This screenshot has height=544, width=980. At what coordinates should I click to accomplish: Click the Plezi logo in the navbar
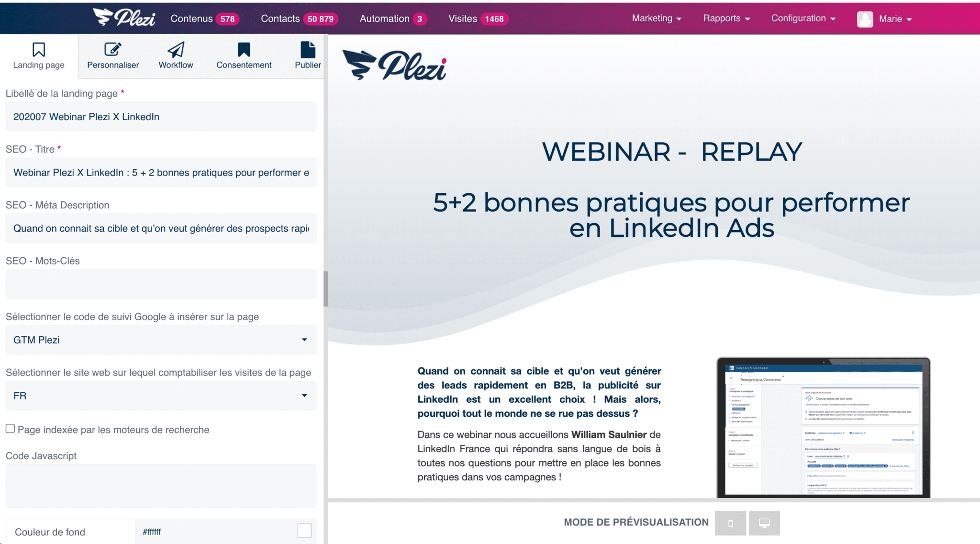(124, 18)
